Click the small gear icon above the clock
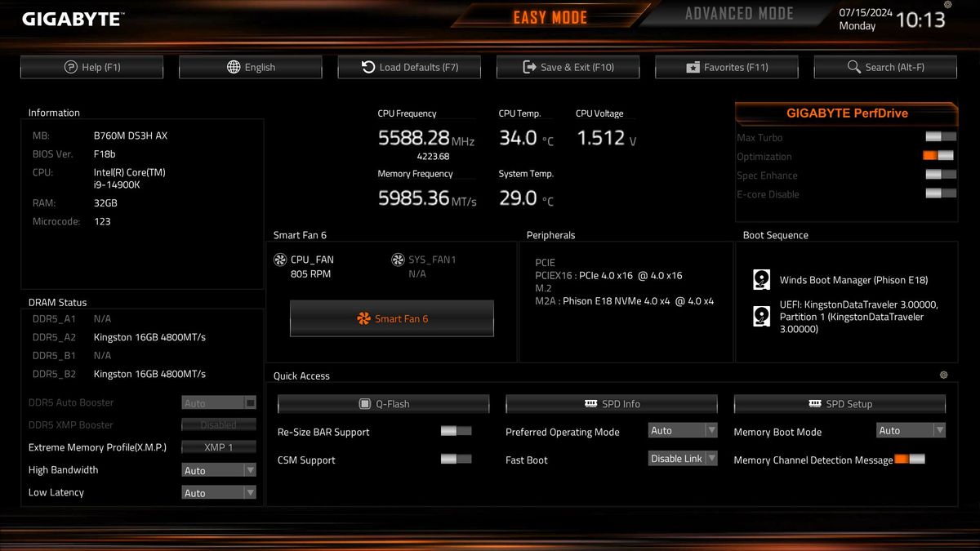 [948, 5]
